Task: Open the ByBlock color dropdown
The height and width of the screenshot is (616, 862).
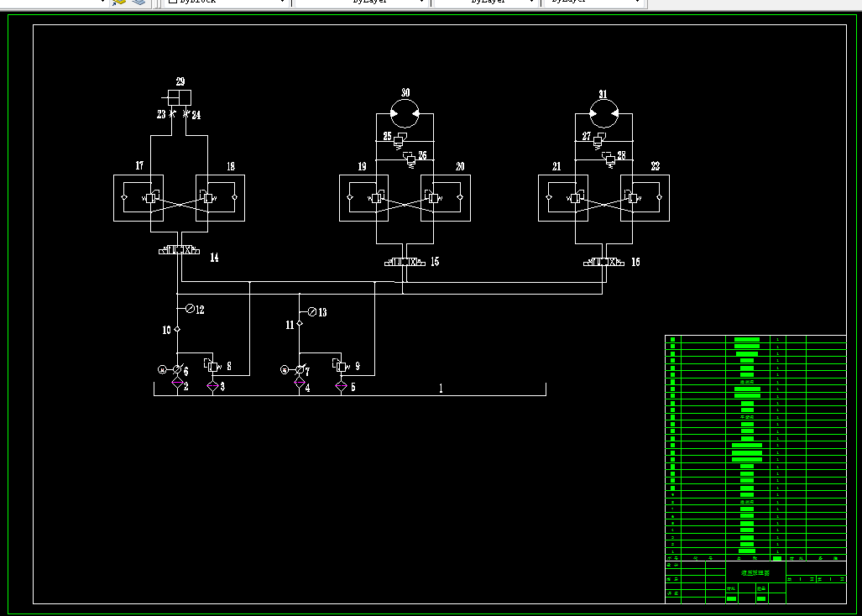Action: (x=227, y=2)
